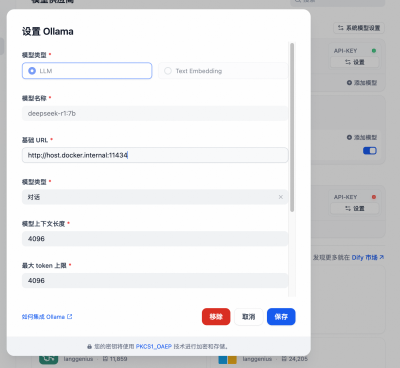The height and width of the screenshot is (368, 400).
Task: Open the how-to-integrate Ollama link
Action: click(47, 317)
